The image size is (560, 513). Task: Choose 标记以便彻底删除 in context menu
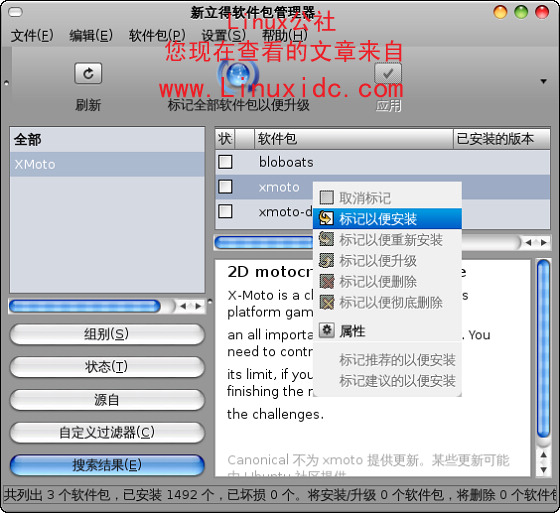pyautogui.click(x=387, y=303)
